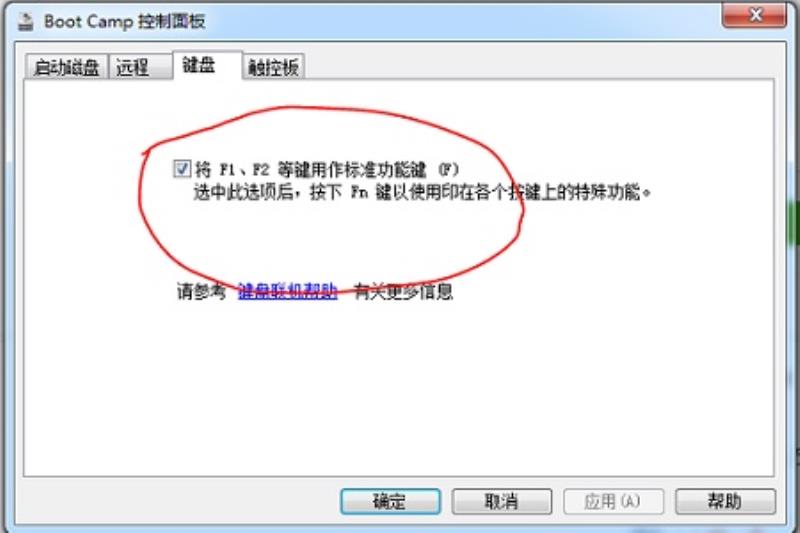The width and height of the screenshot is (800, 533).
Task: Click the 应用(A) button
Action: (613, 501)
